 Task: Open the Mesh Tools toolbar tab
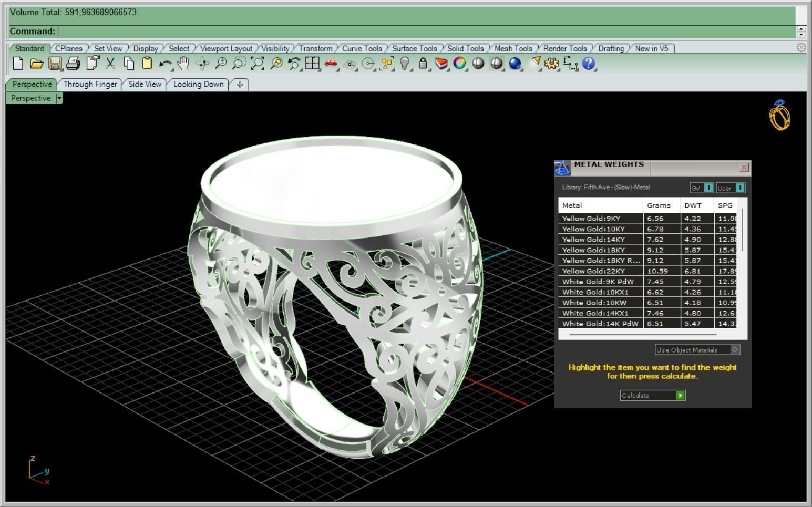(513, 48)
